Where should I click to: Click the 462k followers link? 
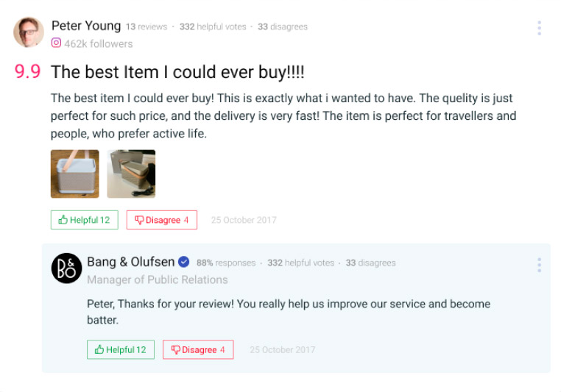99,43
